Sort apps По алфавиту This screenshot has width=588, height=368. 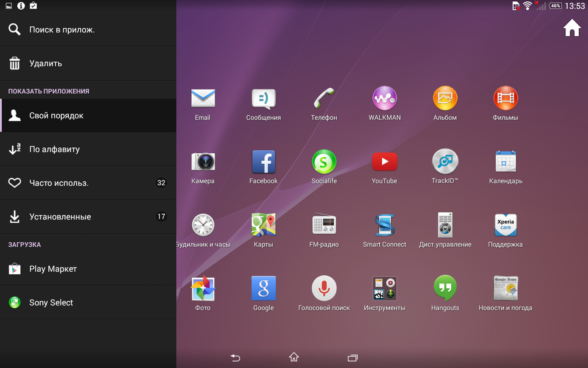coord(88,149)
